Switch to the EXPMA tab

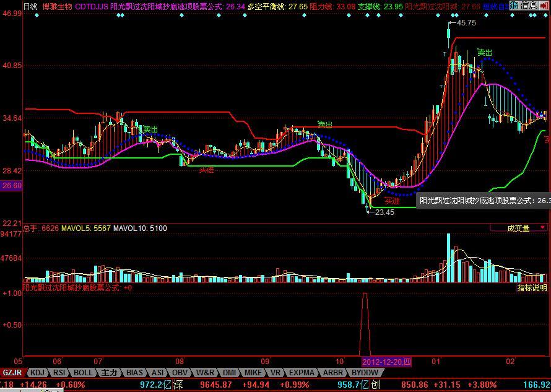click(302, 373)
